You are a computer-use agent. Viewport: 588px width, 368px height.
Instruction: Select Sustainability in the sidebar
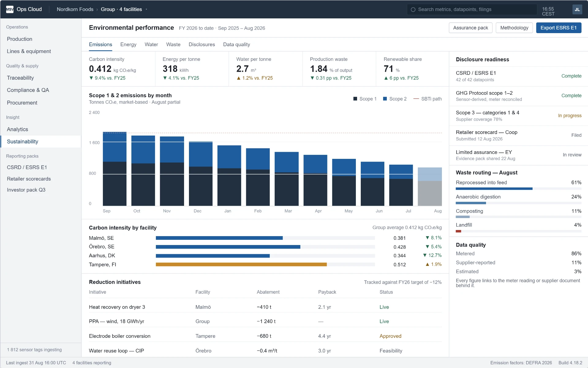tap(41, 142)
